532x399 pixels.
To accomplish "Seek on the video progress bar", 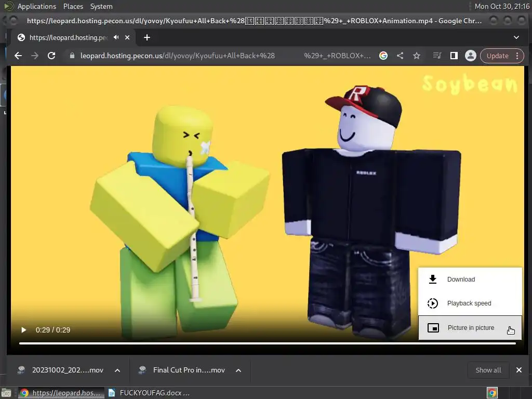I will [x=268, y=343].
